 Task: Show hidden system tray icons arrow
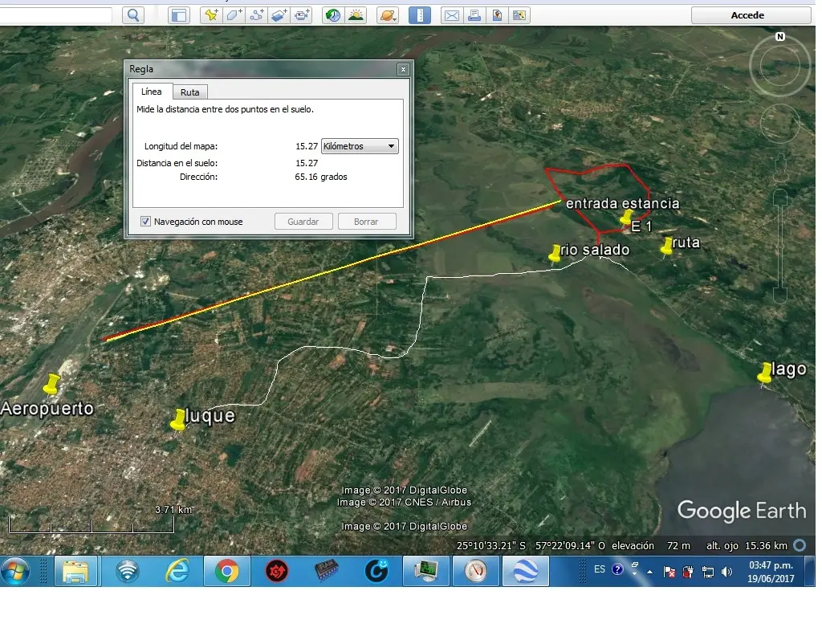click(650, 572)
